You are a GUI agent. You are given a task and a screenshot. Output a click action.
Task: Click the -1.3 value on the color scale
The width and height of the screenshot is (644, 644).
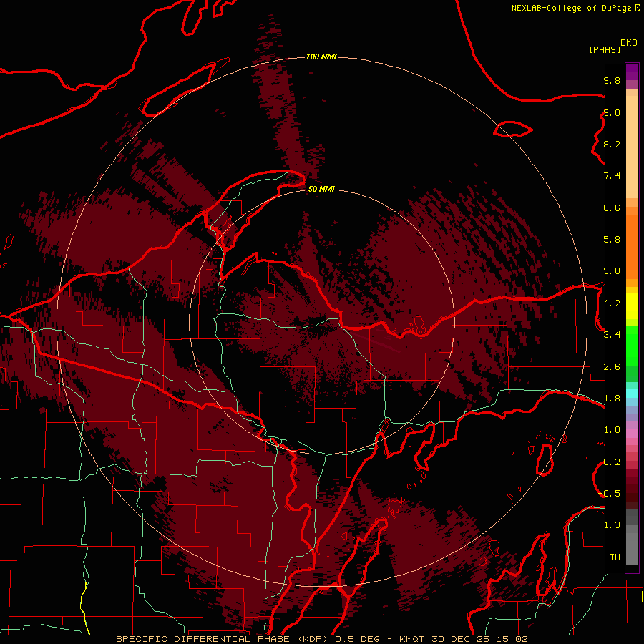coord(609,525)
